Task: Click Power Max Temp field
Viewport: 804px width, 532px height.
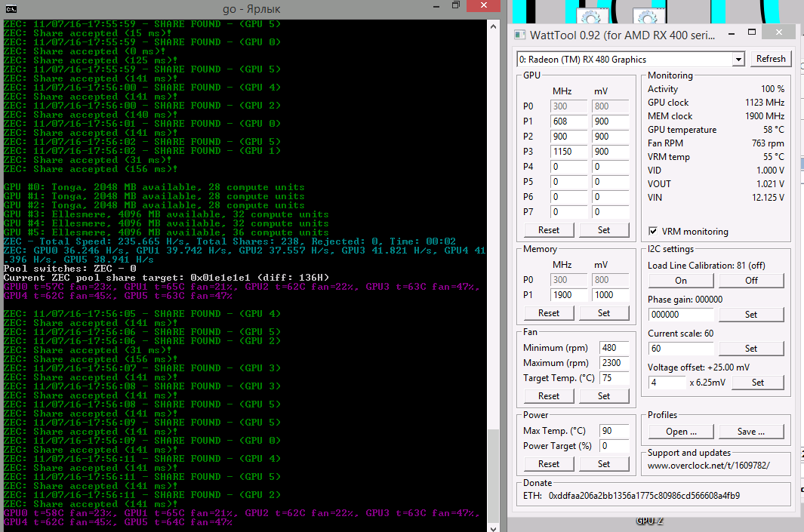Action: tap(615, 431)
